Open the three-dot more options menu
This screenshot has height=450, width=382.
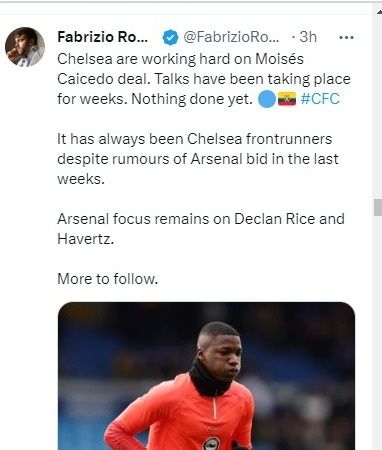[x=346, y=37]
